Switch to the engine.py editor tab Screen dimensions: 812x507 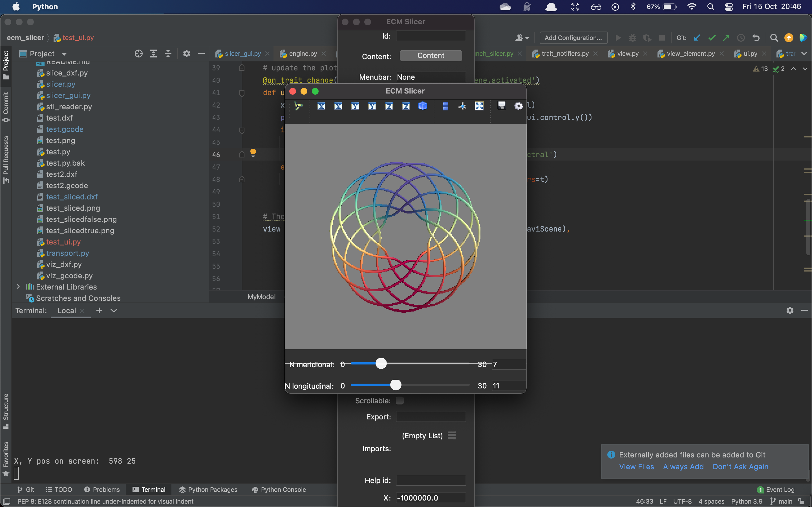(x=302, y=53)
